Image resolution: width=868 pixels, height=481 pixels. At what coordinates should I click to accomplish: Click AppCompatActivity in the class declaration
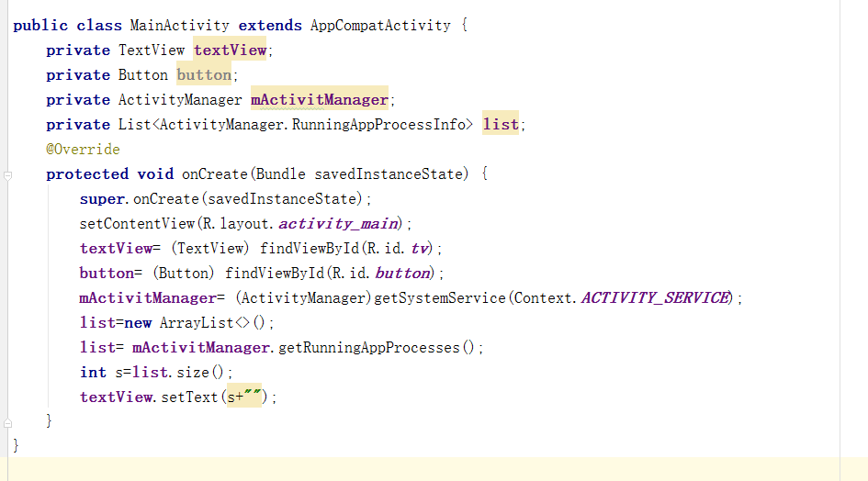[x=380, y=26]
